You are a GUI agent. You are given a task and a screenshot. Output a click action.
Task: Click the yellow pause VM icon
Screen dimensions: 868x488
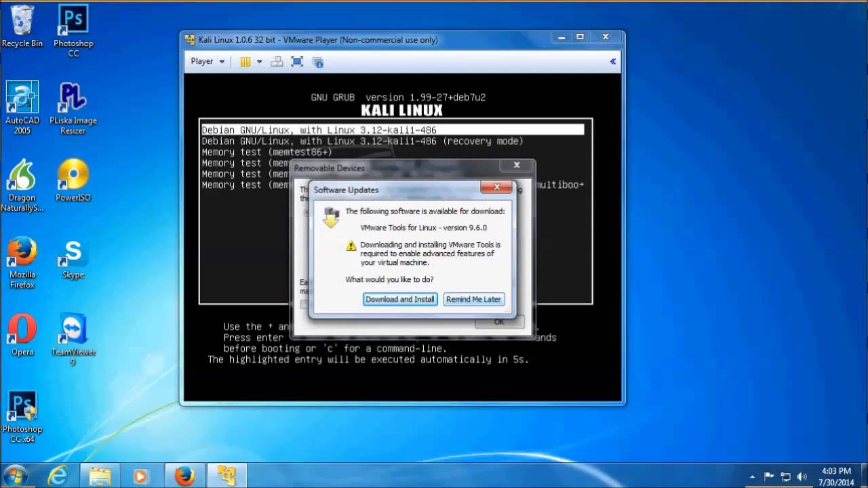click(245, 62)
